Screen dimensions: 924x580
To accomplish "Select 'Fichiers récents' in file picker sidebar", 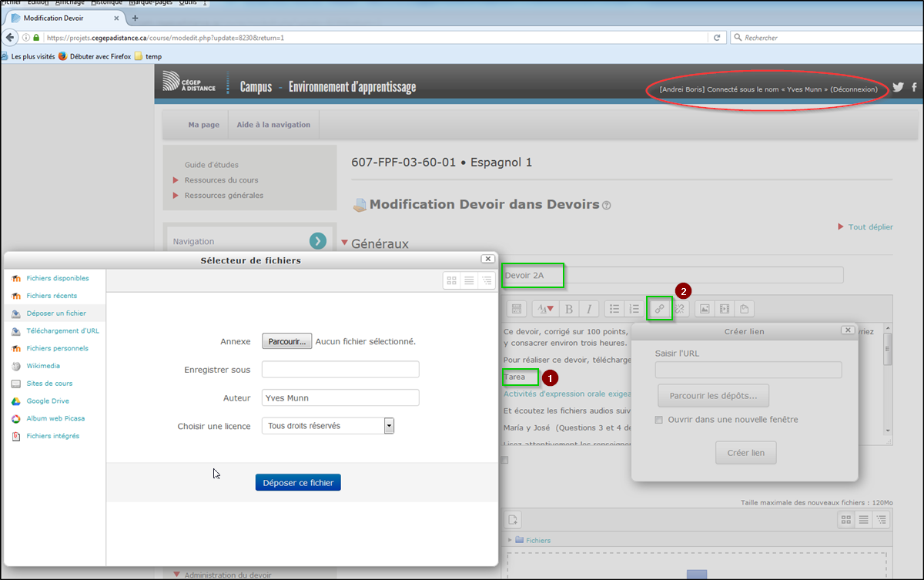I will coord(51,296).
